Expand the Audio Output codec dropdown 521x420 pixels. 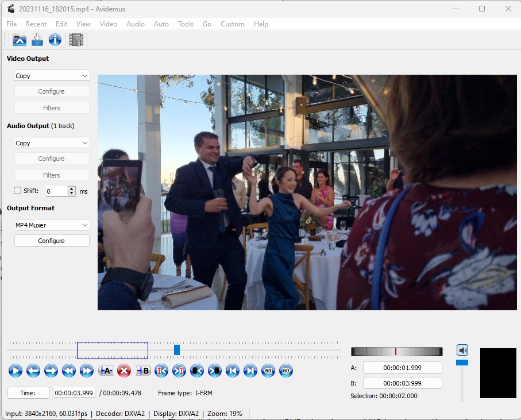click(52, 143)
